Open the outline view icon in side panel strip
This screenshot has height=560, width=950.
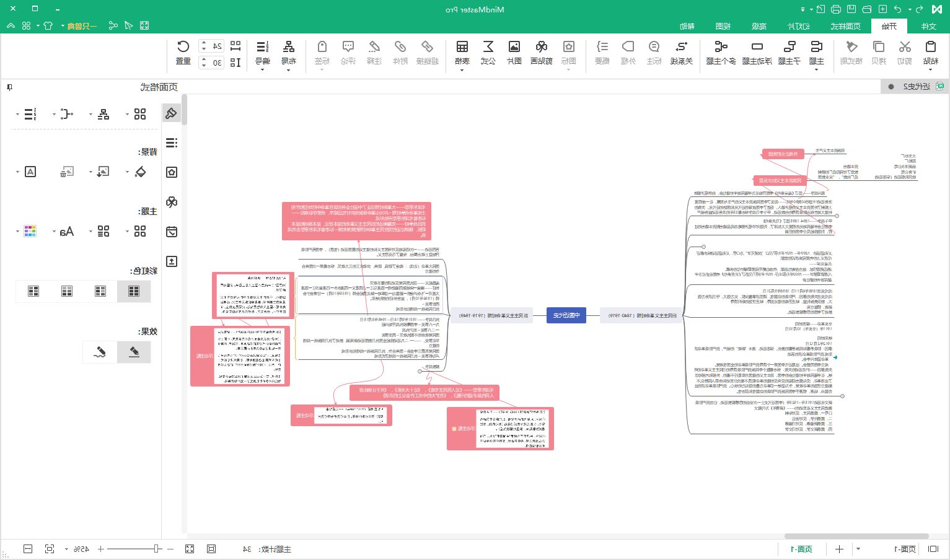172,142
